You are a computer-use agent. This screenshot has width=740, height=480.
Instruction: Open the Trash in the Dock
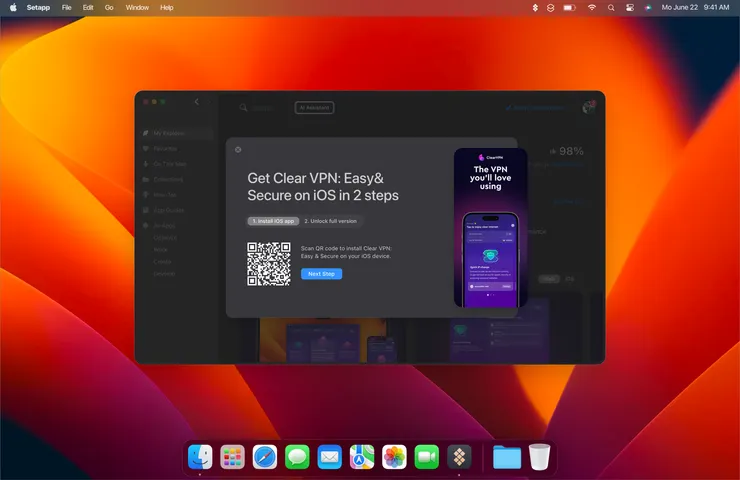coord(539,457)
